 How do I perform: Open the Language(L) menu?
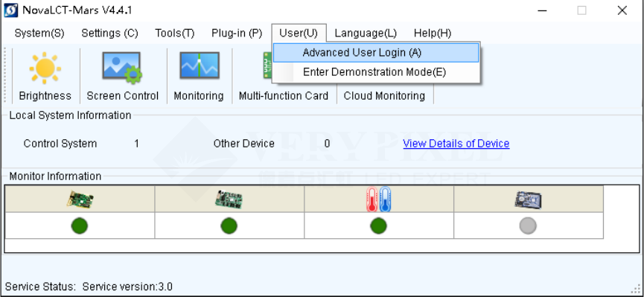pos(366,33)
